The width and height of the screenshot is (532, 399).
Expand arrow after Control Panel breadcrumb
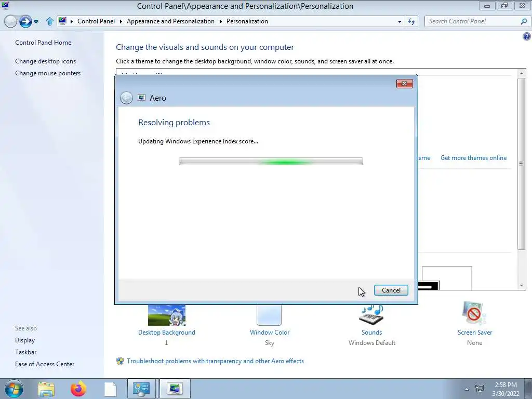tap(121, 21)
